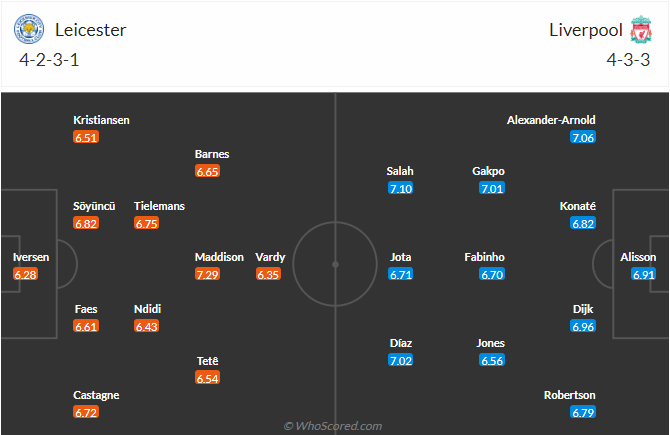Click Konaté's player name
The width and height of the screenshot is (670, 435).
[578, 206]
